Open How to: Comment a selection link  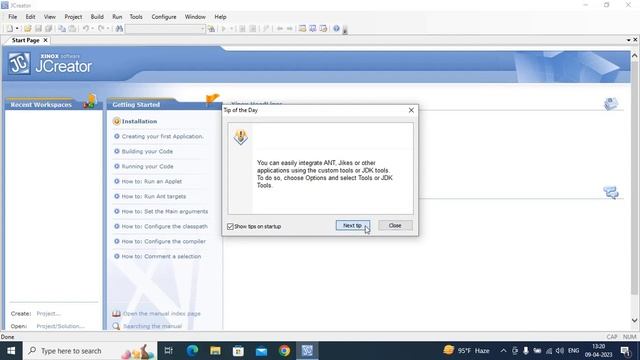tap(161, 256)
